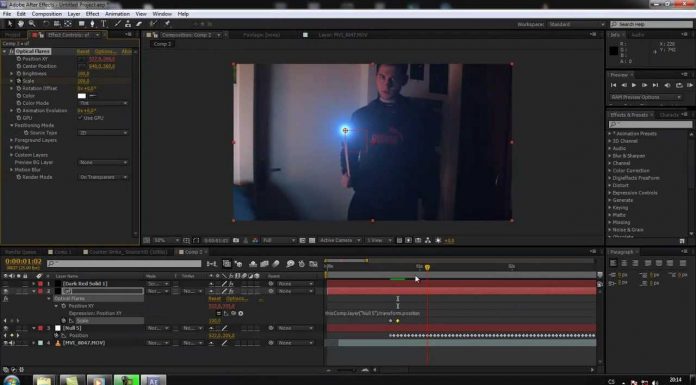The width and height of the screenshot is (696, 385).
Task: Click the Color Mode stopwatch icon
Action: coord(19,103)
